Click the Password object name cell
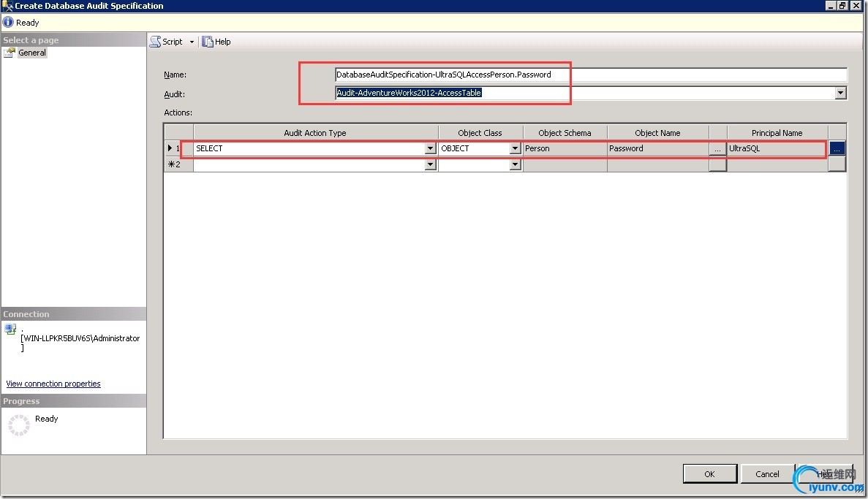The width and height of the screenshot is (868, 499). [x=658, y=148]
